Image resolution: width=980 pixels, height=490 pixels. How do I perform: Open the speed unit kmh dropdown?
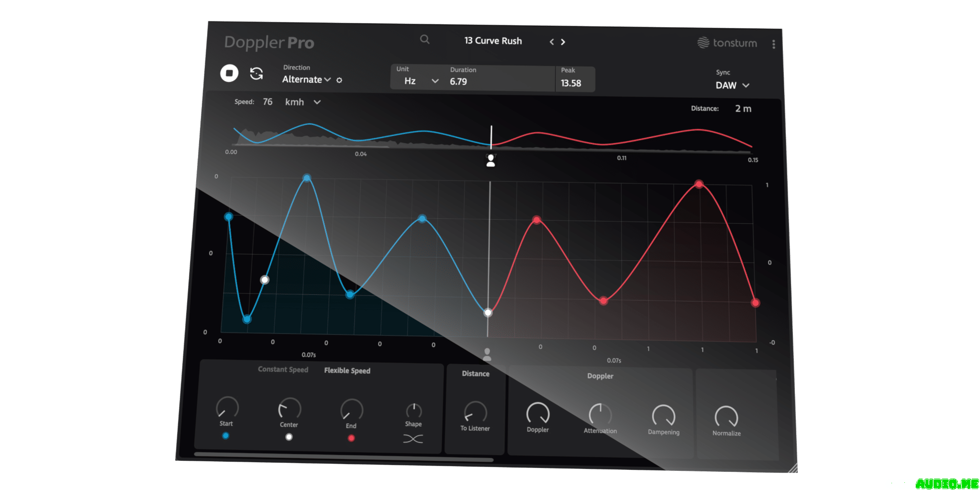tap(303, 102)
